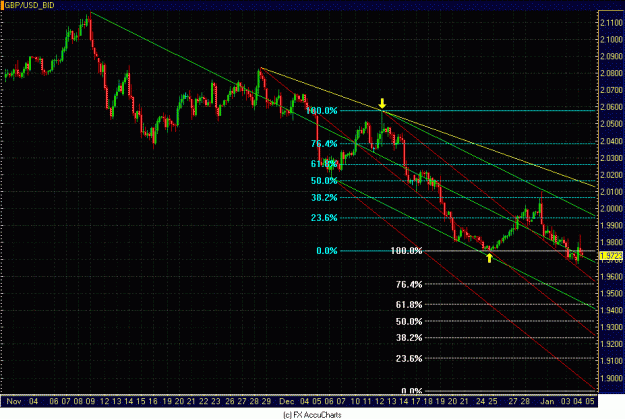Click the 1.9600 price axis label
625x419 pixels.
[611, 276]
